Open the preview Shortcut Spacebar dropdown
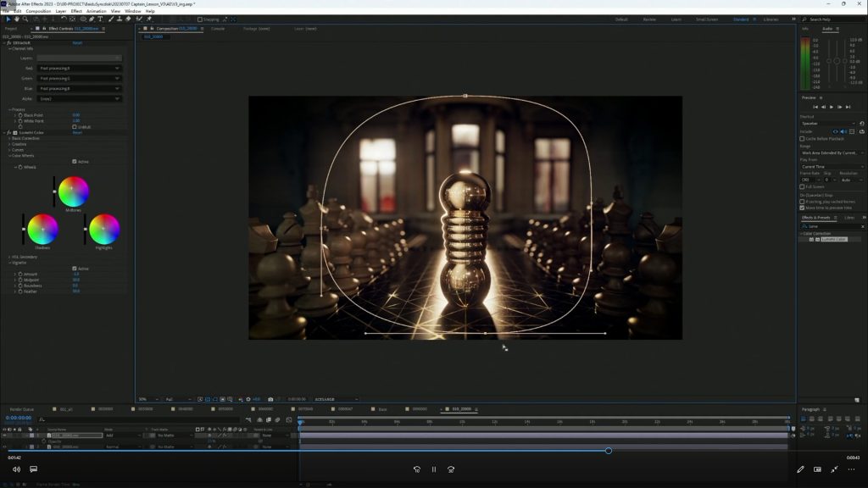The height and width of the screenshot is (488, 868). pyautogui.click(x=828, y=123)
